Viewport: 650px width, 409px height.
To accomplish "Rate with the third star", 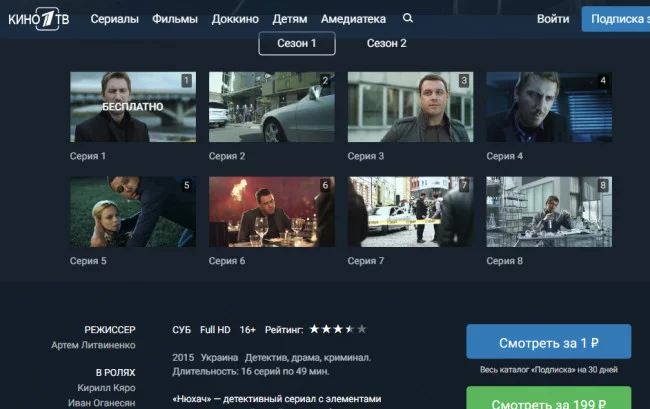I will (338, 329).
